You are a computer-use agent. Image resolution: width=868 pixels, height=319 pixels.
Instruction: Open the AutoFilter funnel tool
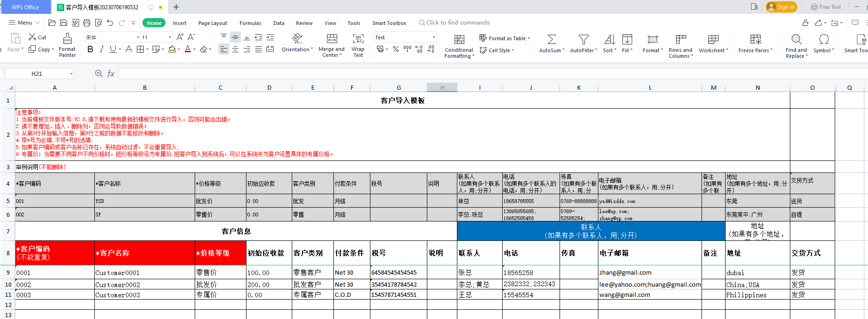[x=584, y=40]
